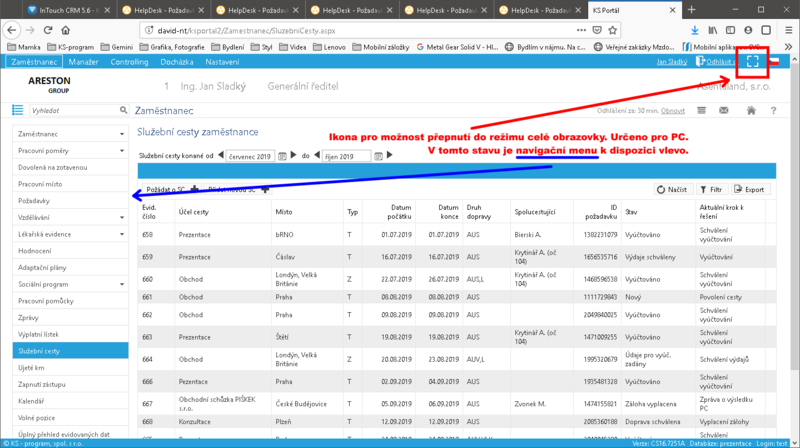Click the search magnifier icon
This screenshot has width=800, height=448.
point(123,110)
